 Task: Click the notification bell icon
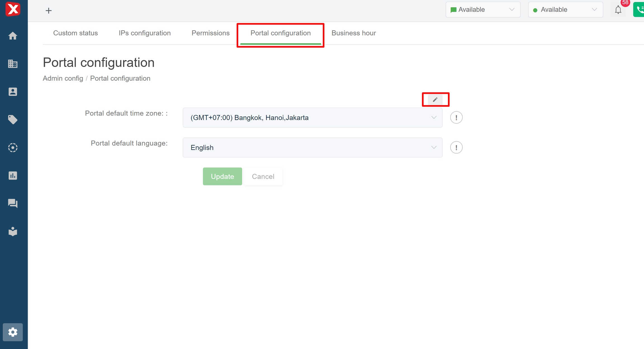618,10
